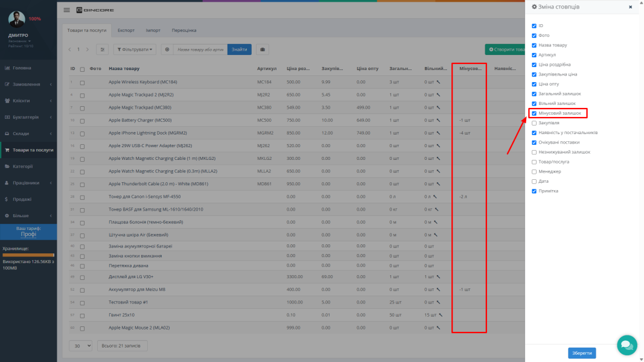Edit free stock pencil for Apple iPhone Lightning Dock
Viewport: 644px width, 362px height.
[x=439, y=133]
